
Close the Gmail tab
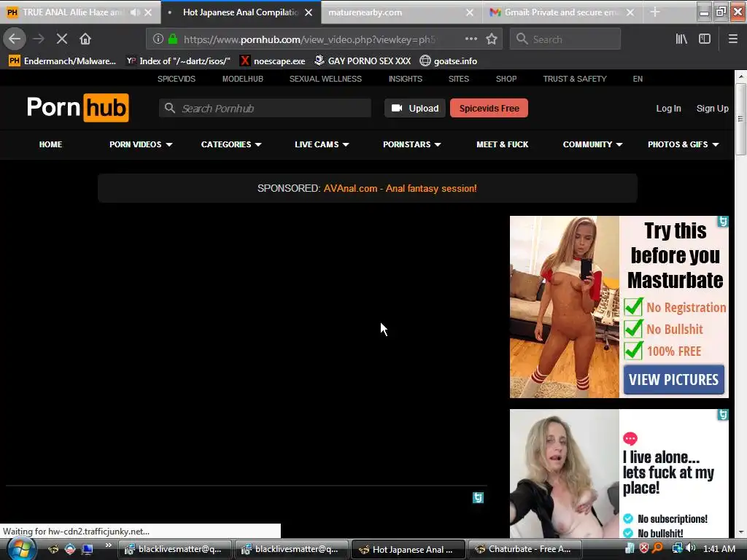point(630,12)
